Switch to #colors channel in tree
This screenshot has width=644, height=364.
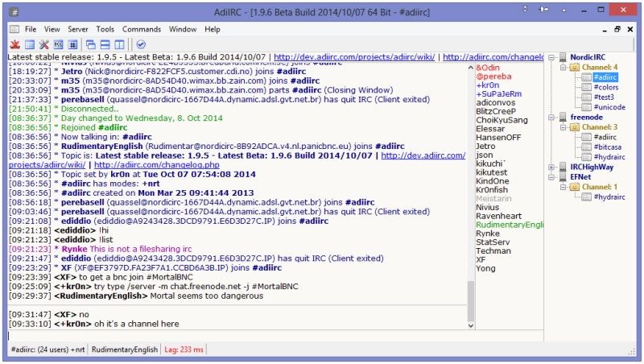[x=606, y=87]
